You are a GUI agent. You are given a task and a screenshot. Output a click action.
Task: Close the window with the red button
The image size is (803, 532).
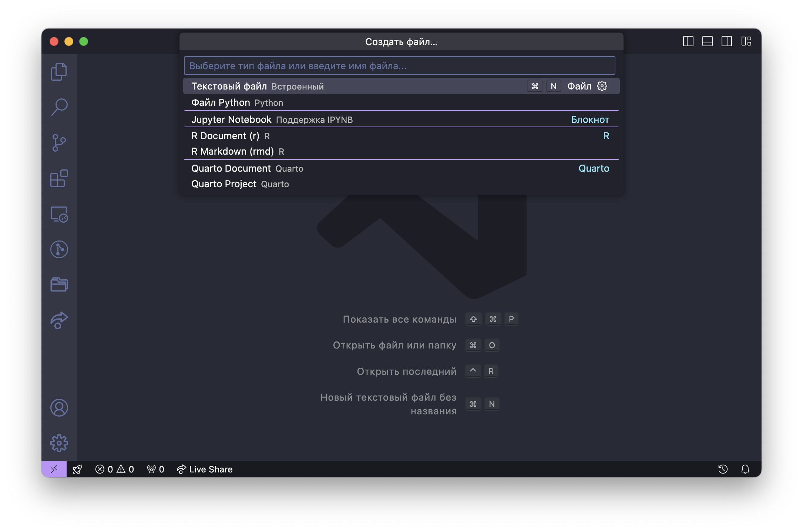point(54,41)
